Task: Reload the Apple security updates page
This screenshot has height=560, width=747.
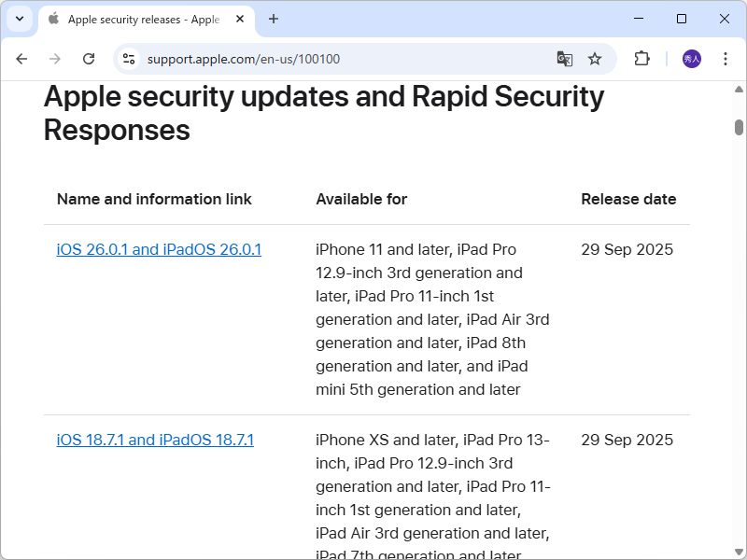Action: tap(89, 58)
